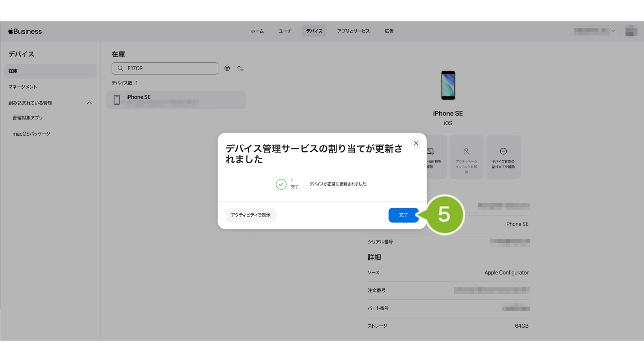The height and width of the screenshot is (362, 644).
Task: Go to アプリとサービス tab
Action: click(x=353, y=31)
